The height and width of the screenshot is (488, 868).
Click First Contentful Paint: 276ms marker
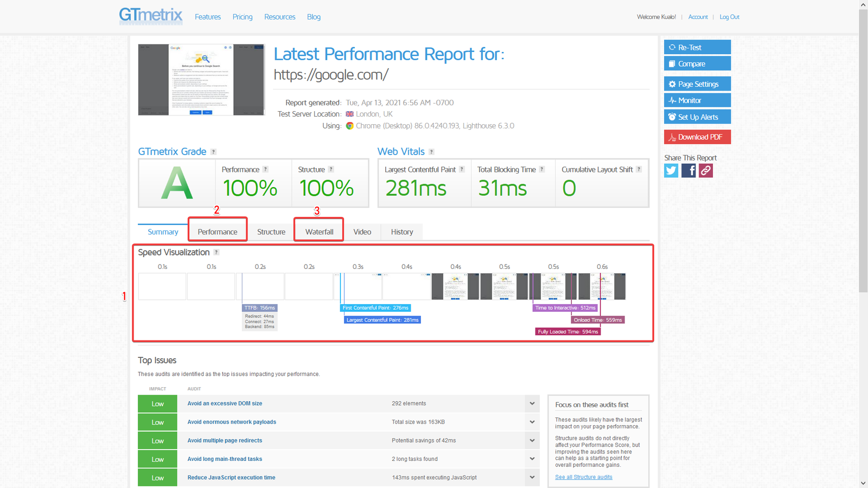tap(375, 308)
